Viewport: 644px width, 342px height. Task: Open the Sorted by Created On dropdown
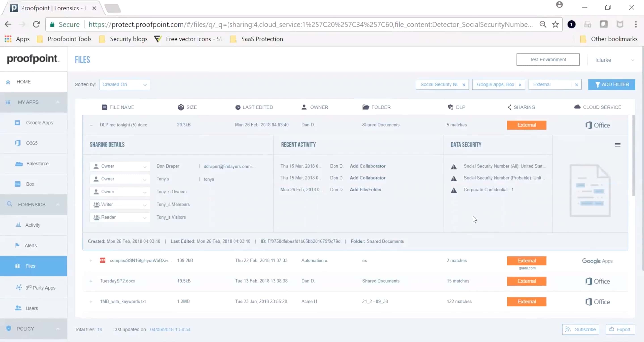point(125,85)
